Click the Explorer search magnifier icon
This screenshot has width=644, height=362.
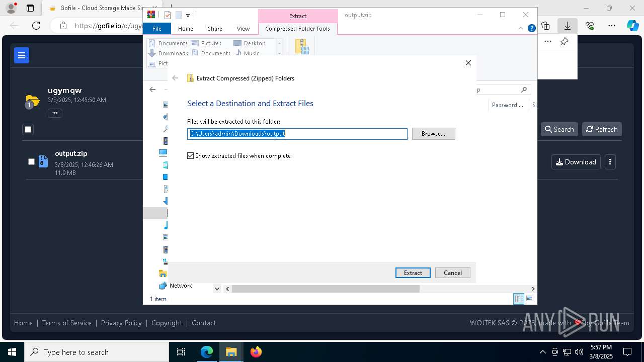(x=524, y=89)
